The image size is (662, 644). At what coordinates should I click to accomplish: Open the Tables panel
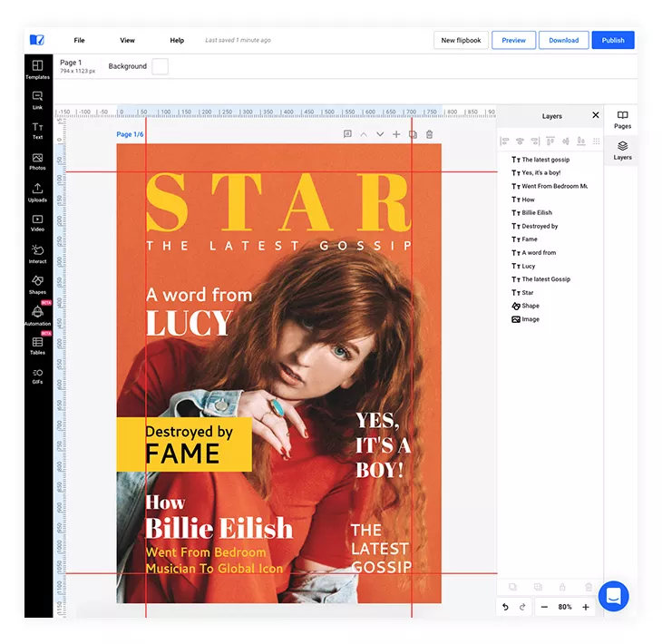tap(37, 346)
